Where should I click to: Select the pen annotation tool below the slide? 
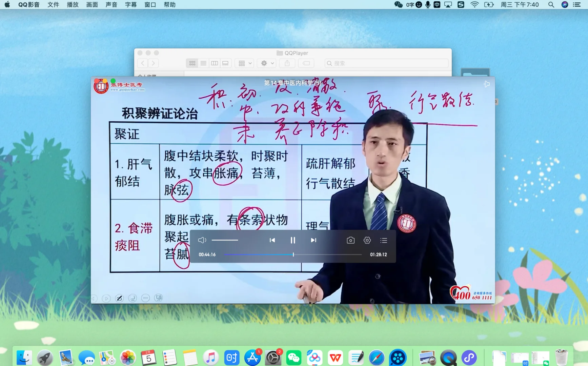click(119, 298)
